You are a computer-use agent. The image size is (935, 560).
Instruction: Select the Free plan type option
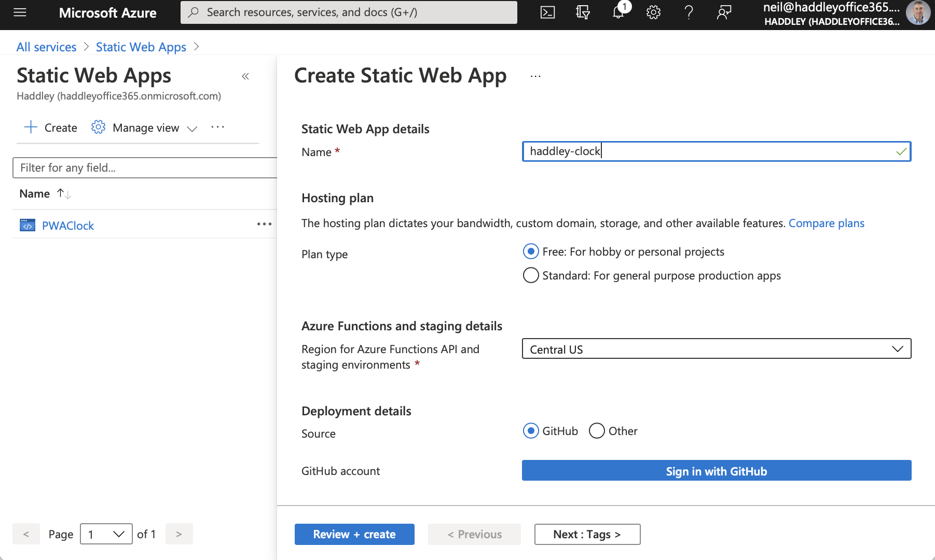point(531,251)
